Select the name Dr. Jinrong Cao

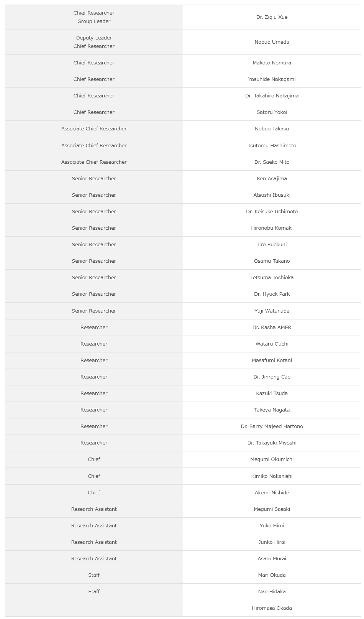click(x=272, y=377)
